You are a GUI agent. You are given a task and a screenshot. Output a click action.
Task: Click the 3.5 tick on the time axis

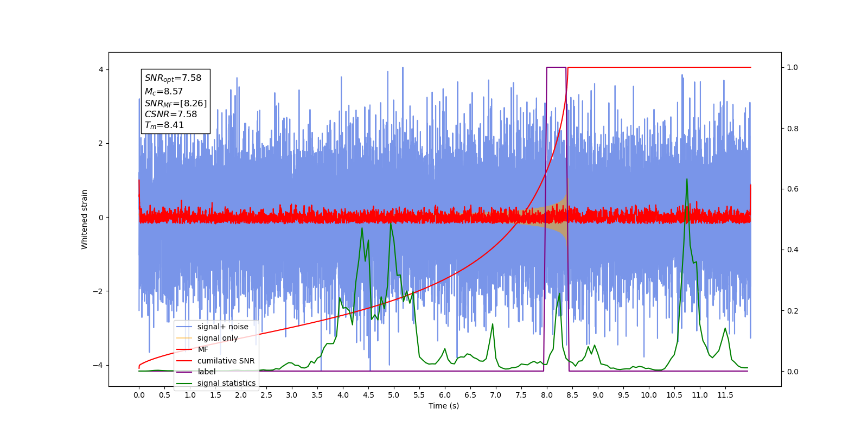pyautogui.click(x=317, y=395)
